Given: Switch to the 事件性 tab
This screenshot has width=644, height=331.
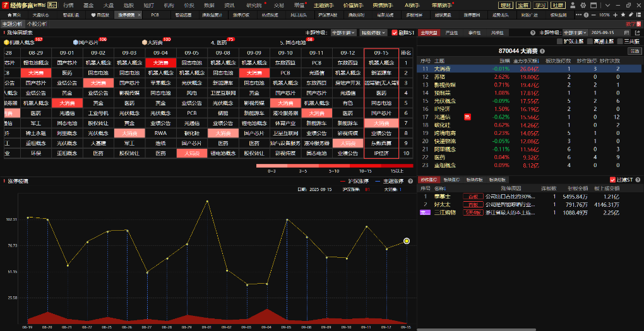Looking at the screenshot, I should click(474, 32).
